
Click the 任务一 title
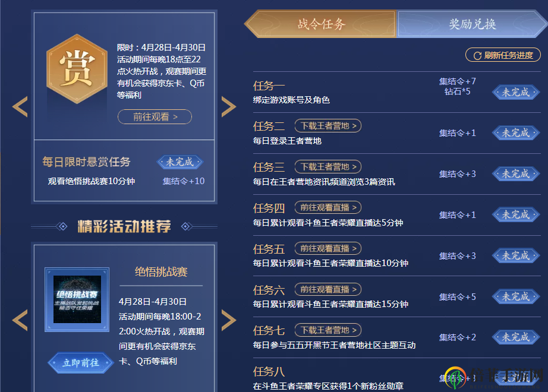(269, 86)
